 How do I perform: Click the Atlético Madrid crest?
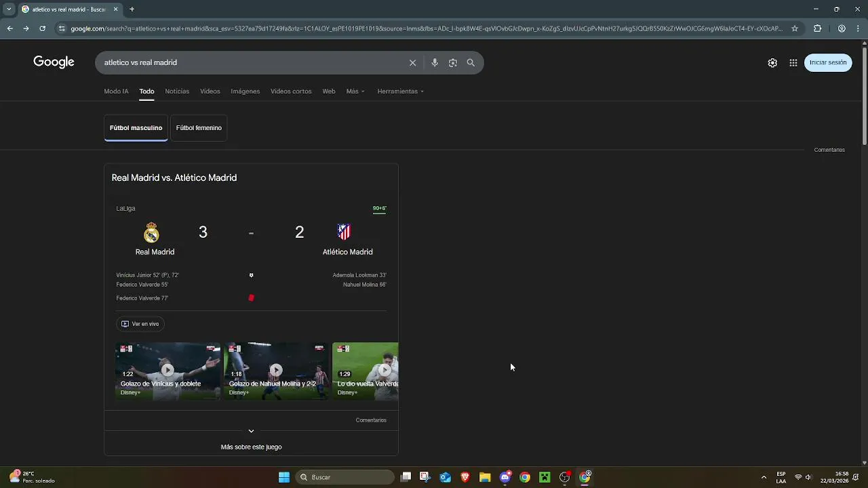coord(344,232)
